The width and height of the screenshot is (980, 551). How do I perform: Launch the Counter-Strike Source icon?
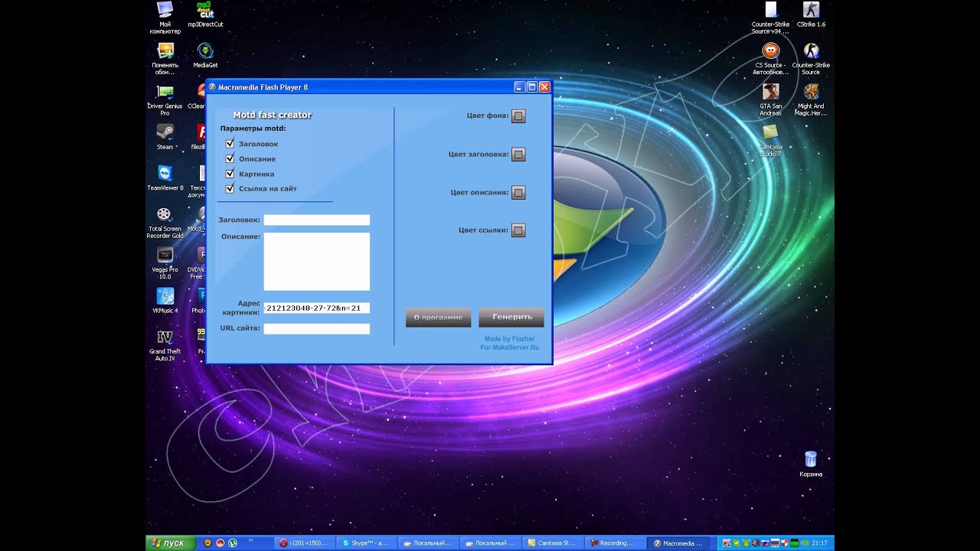811,59
